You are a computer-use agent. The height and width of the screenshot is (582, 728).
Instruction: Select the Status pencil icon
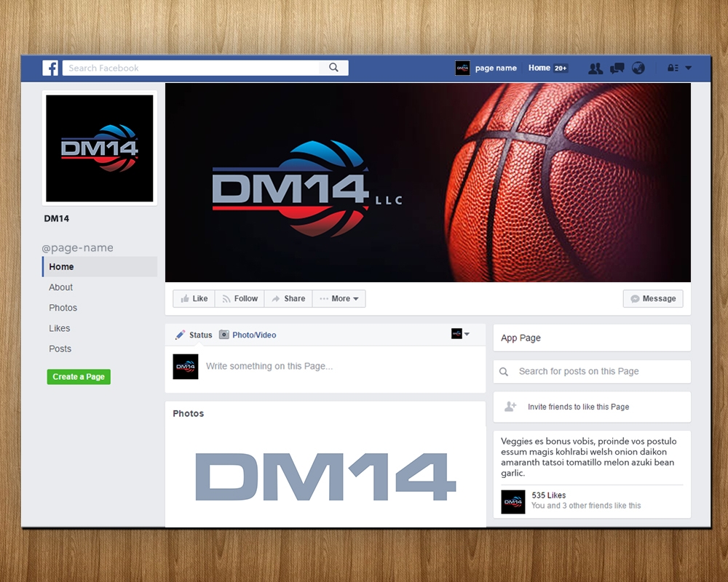[181, 335]
